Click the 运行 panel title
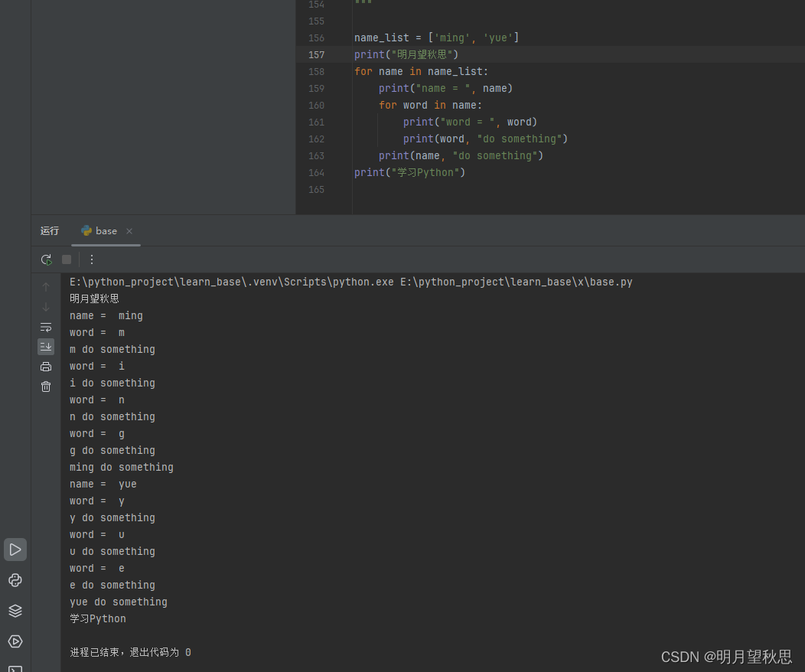 (x=50, y=231)
